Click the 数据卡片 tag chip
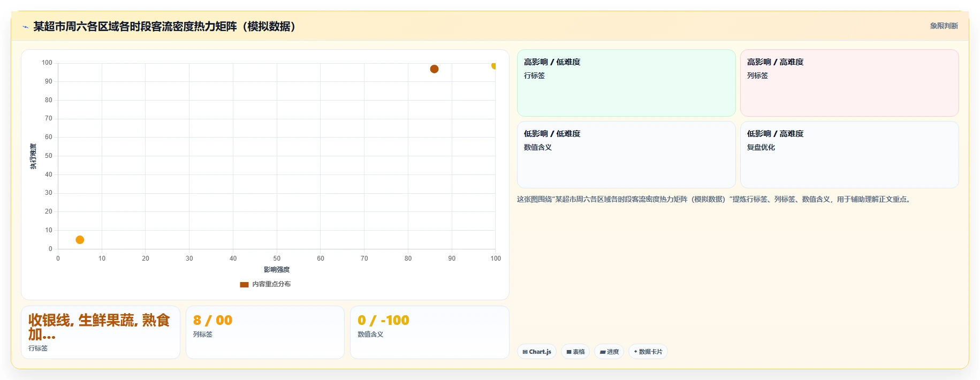Viewport: 980px width, 380px height. click(648, 352)
